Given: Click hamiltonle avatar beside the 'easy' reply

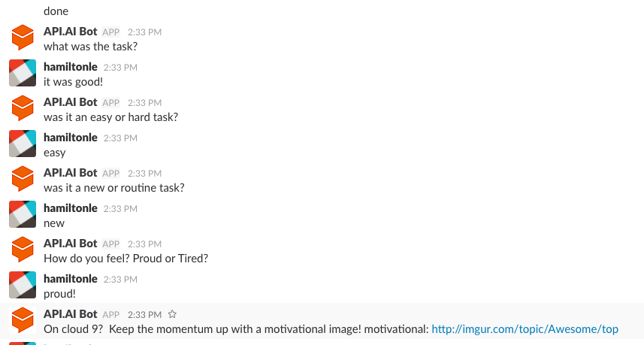Looking at the screenshot, I should point(23,144).
